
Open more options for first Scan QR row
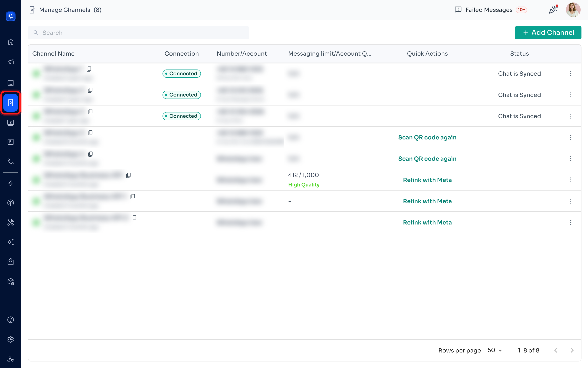click(x=571, y=138)
